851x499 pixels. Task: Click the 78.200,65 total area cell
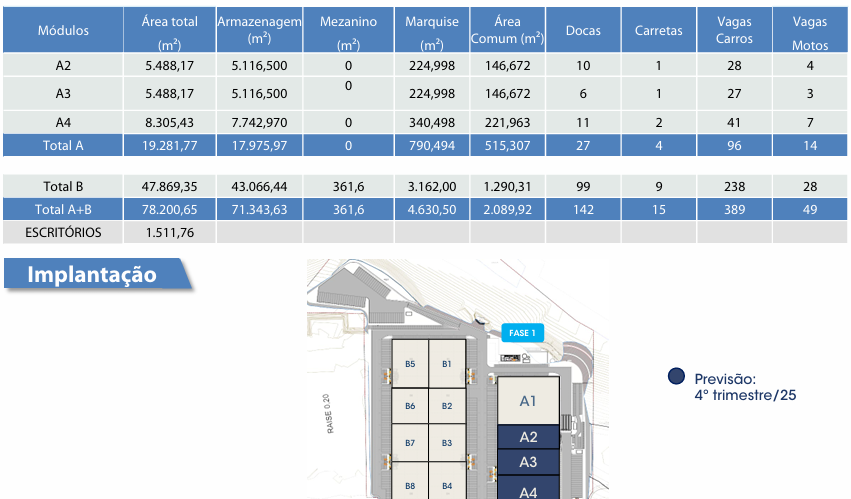point(170,210)
